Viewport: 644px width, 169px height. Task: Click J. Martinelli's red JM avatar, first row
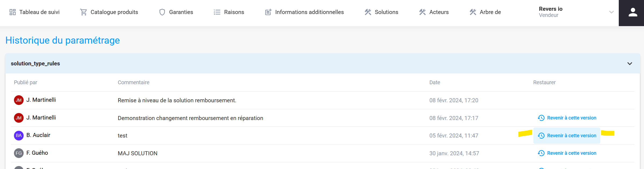(19, 100)
